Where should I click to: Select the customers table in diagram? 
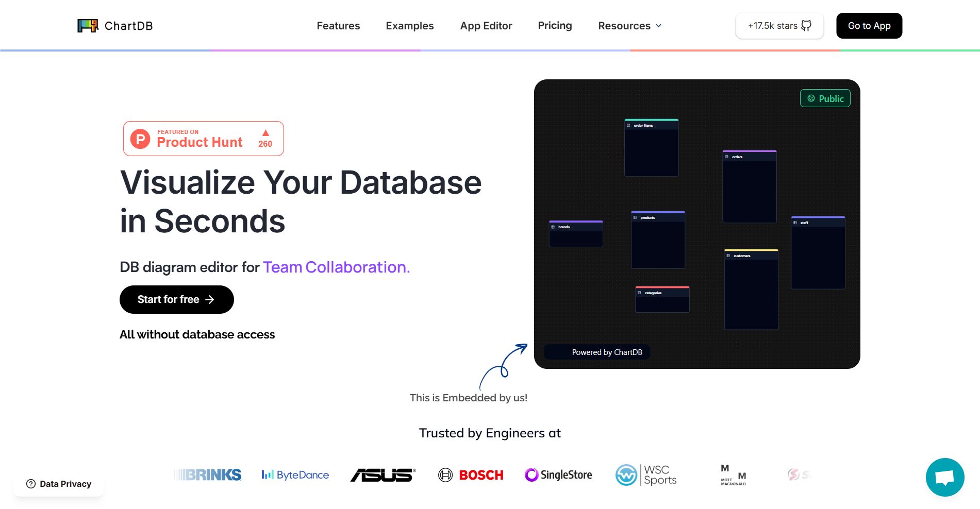pos(751,290)
